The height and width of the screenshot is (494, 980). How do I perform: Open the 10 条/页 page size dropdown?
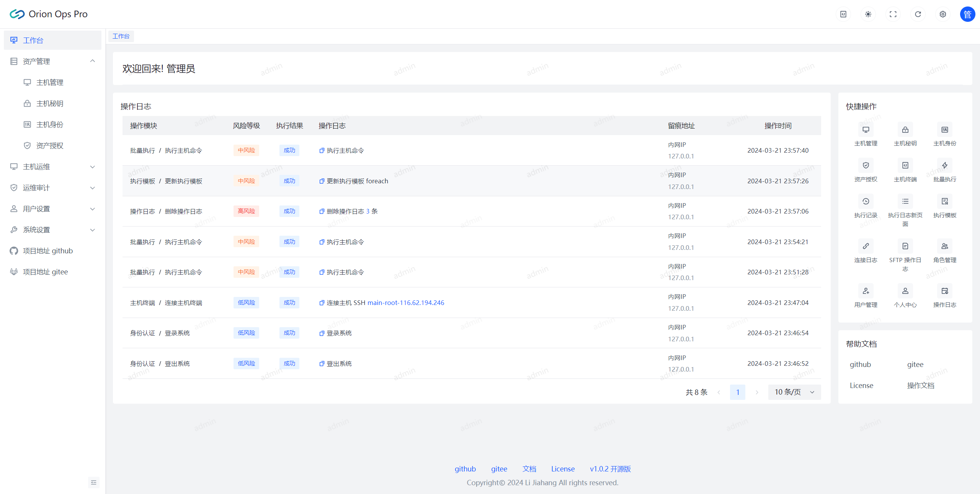click(794, 392)
